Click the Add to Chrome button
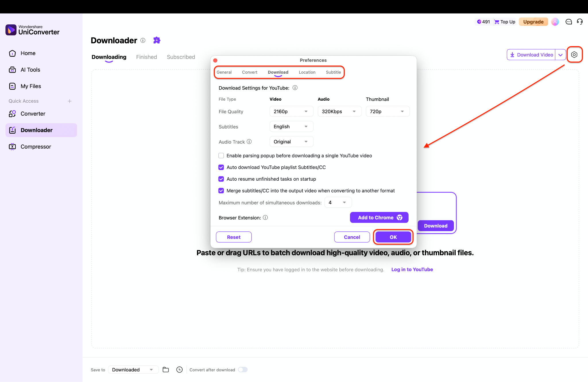The image size is (588, 382). 379,217
